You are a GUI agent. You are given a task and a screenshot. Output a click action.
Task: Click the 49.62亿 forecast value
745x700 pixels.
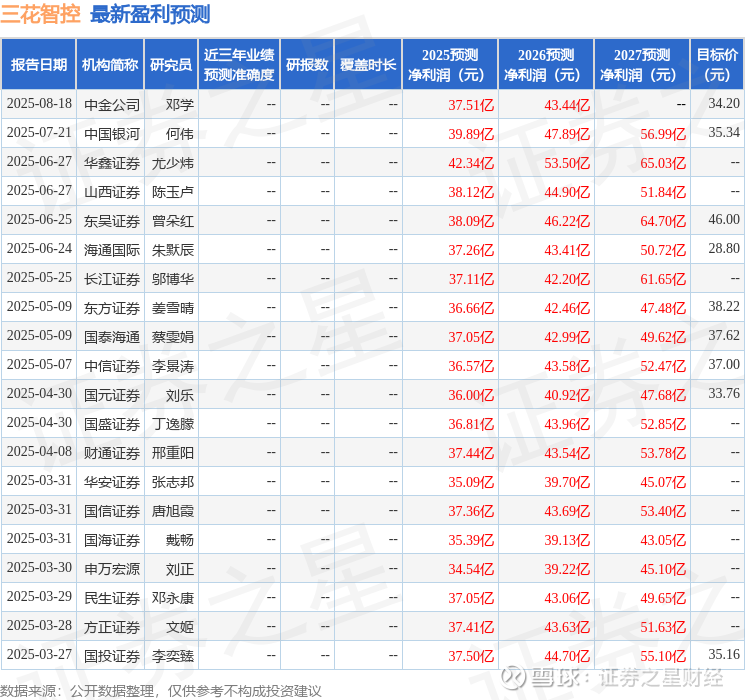pyautogui.click(x=663, y=337)
